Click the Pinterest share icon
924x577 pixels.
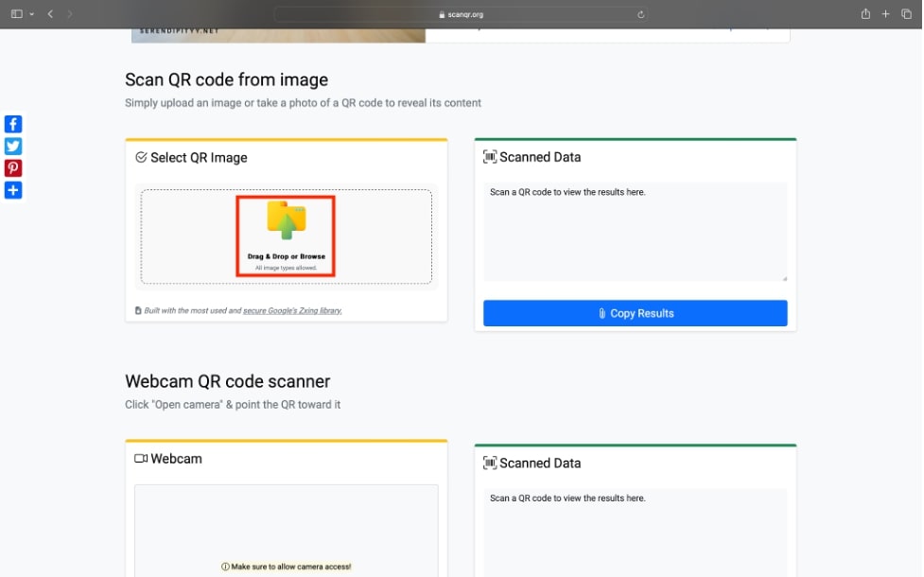[x=13, y=167]
